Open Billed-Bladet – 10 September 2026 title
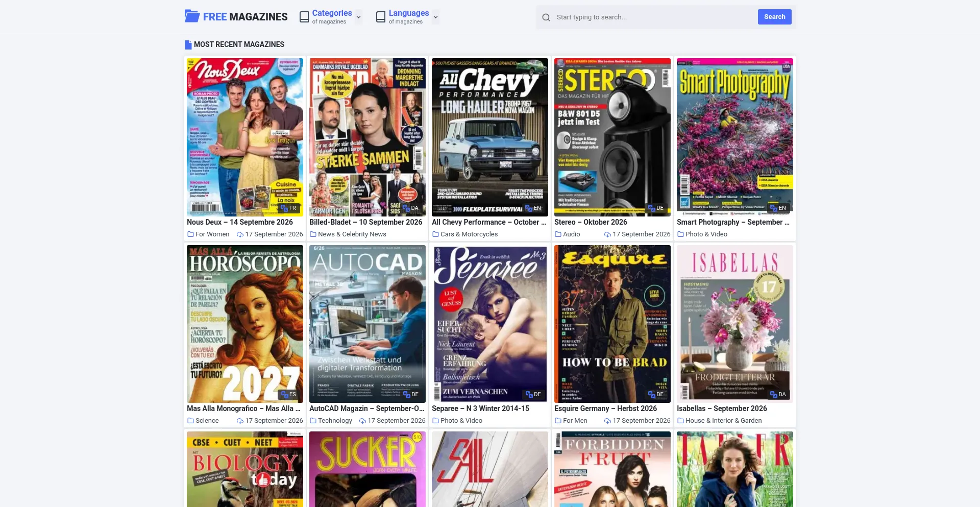Screen dimensions: 980x507 pos(366,222)
